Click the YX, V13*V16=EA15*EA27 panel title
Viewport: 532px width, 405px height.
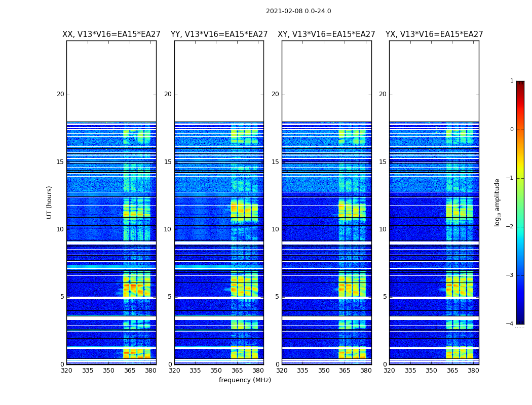click(434, 34)
